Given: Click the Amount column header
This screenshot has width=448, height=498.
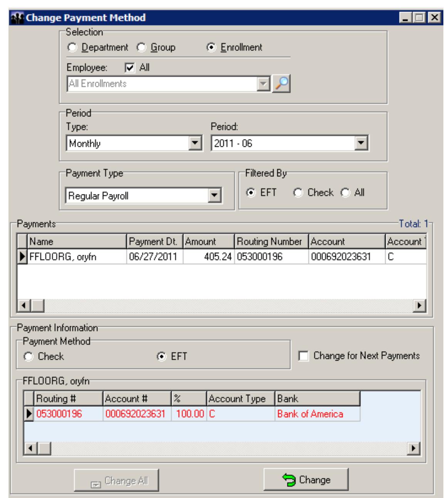Looking at the screenshot, I should click(209, 241).
